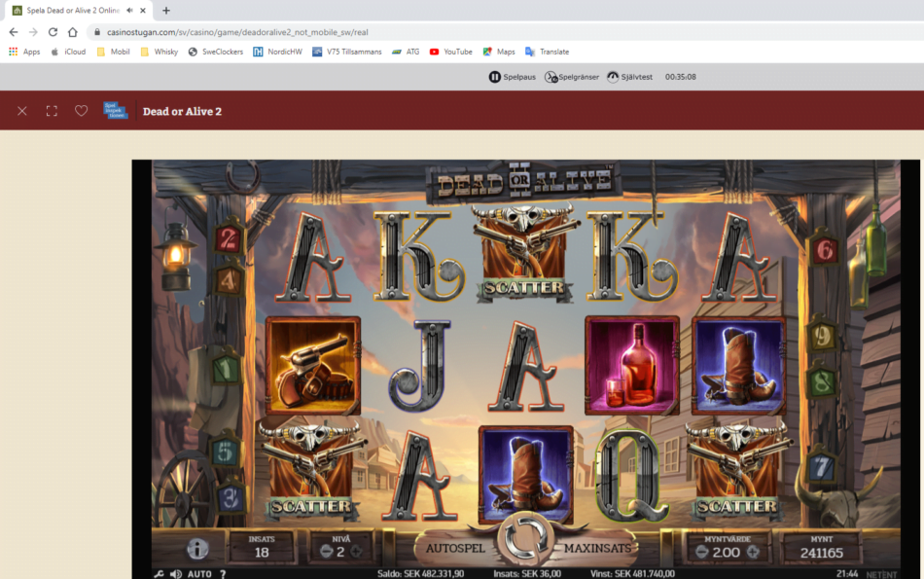Open game settings wrench icon
The width and height of the screenshot is (924, 579).
pyautogui.click(x=159, y=574)
